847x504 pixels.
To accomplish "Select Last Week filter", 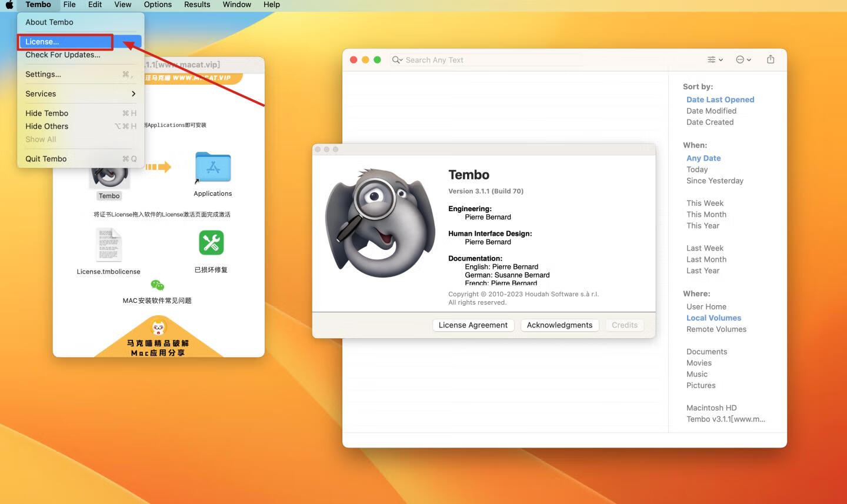I will point(705,248).
